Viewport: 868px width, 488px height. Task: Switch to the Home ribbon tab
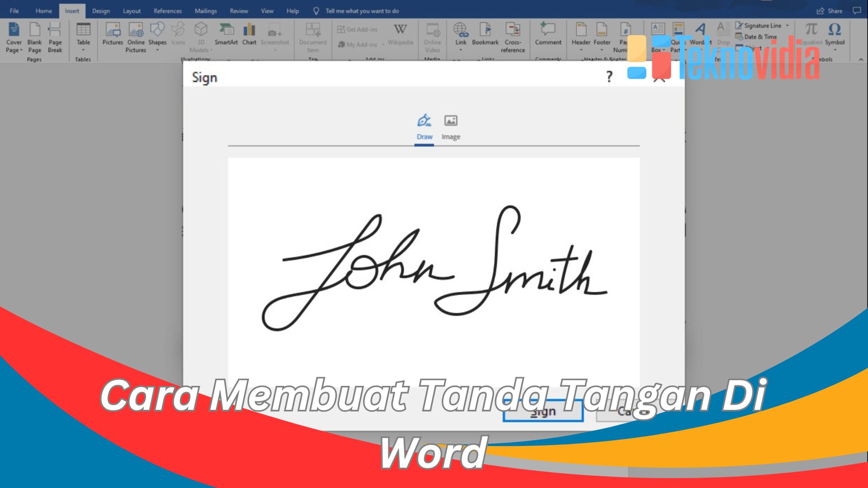click(x=43, y=11)
